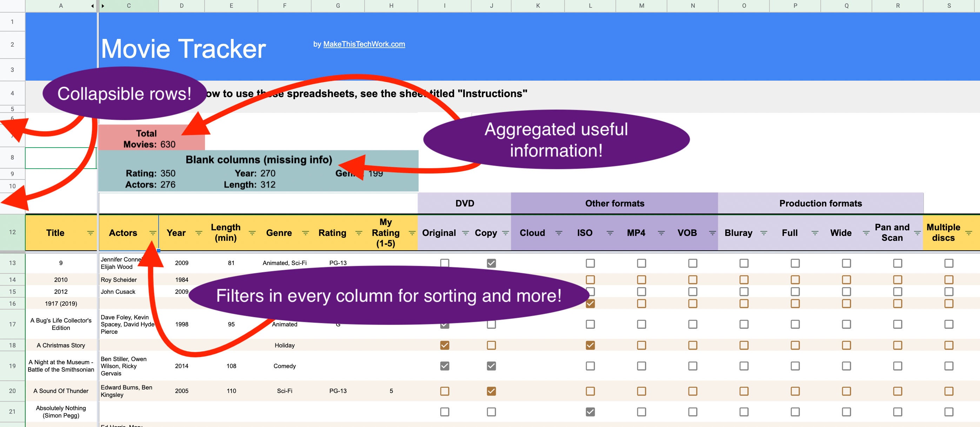
Task: Uncheck the ISO checkbox for Absolutely Nothing
Action: 591,412
